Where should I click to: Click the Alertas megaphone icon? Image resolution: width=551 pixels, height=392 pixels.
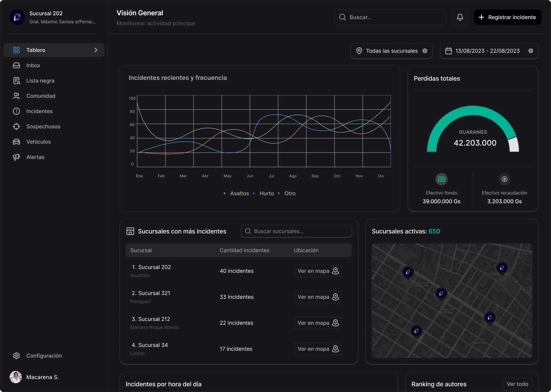pos(16,157)
